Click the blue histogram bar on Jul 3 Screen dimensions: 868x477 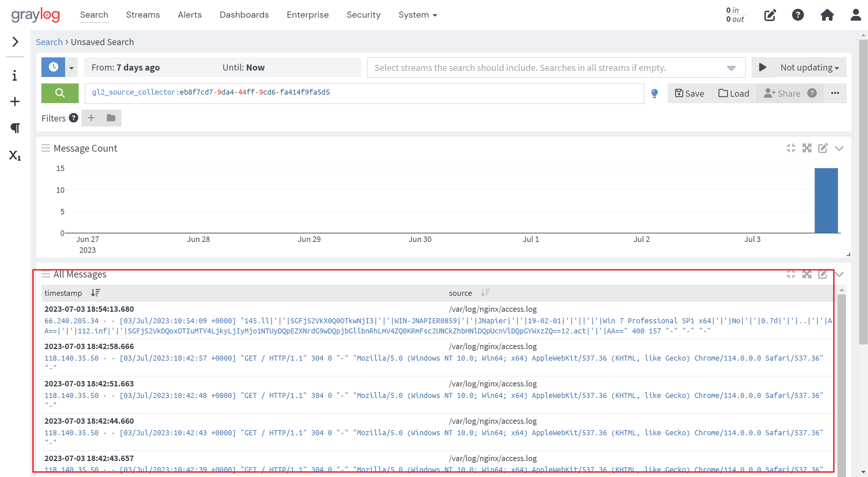[x=826, y=200]
